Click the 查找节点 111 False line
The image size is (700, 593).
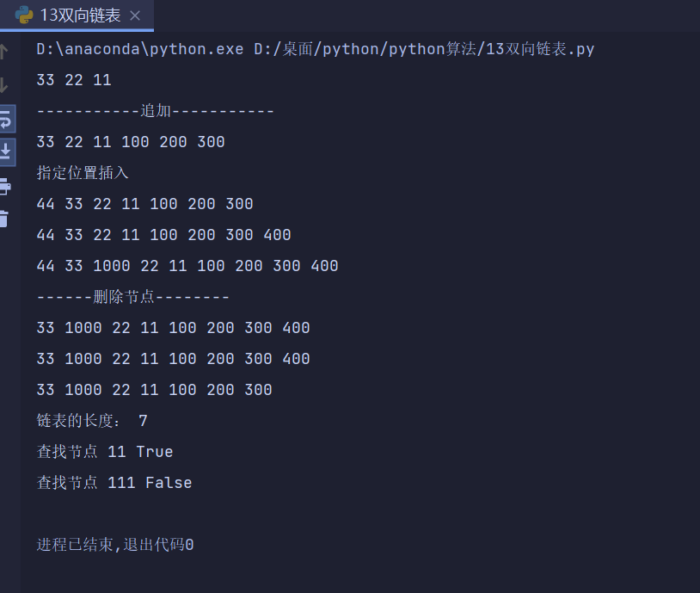(x=114, y=483)
